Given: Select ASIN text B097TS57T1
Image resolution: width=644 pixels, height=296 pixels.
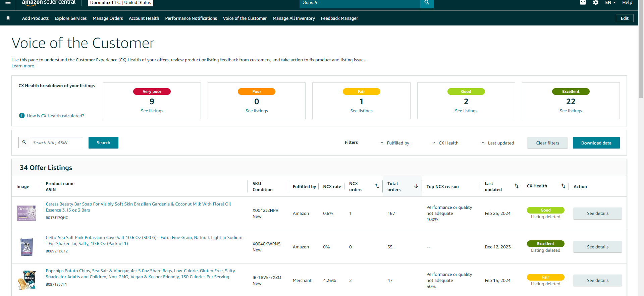Looking at the screenshot, I should [x=56, y=285].
